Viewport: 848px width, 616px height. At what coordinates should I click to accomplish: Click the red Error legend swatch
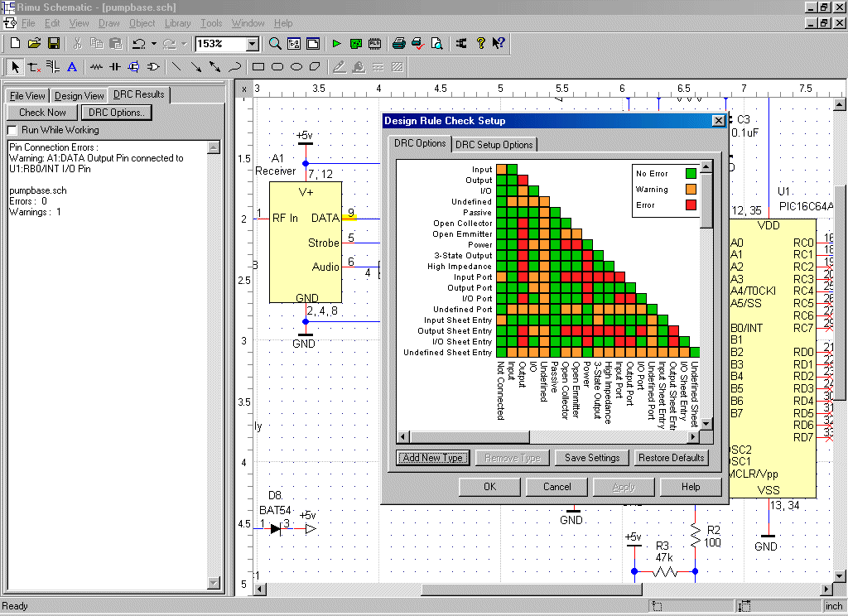click(691, 205)
